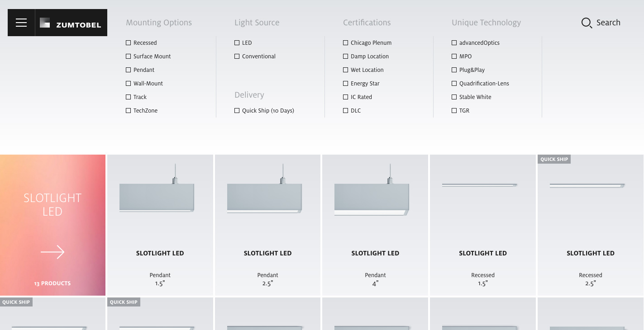
Task: Tick the Wall-Mount checkbox
Action: pos(129,84)
